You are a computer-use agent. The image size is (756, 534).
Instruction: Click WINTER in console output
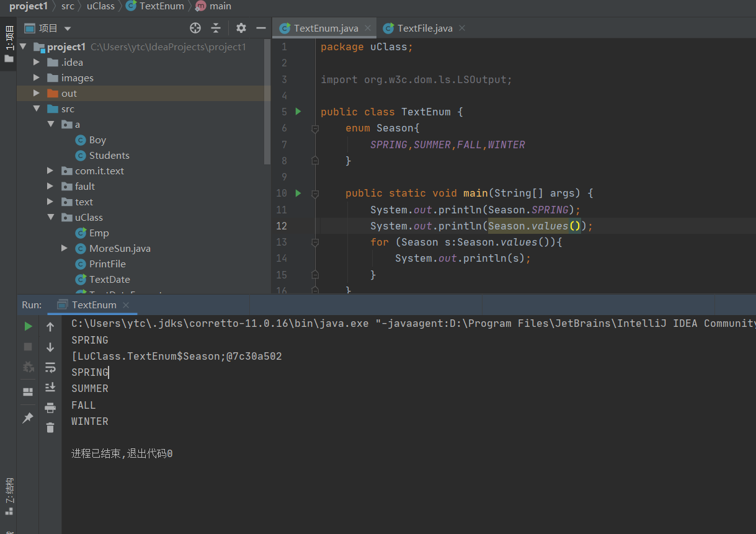[x=90, y=421]
